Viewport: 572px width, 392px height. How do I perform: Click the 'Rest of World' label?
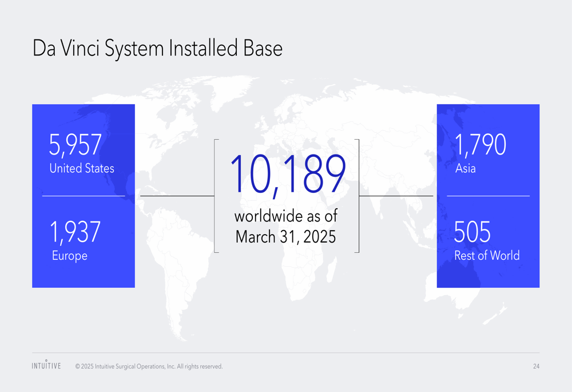click(x=487, y=255)
